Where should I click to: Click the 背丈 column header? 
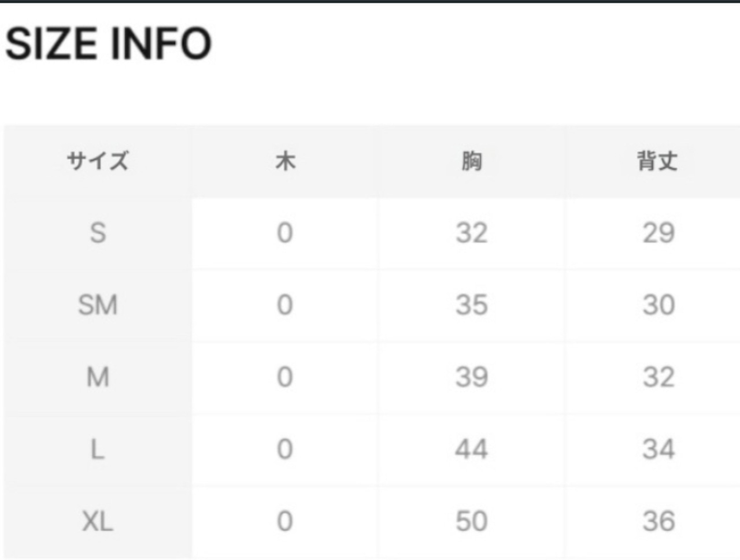coord(658,161)
